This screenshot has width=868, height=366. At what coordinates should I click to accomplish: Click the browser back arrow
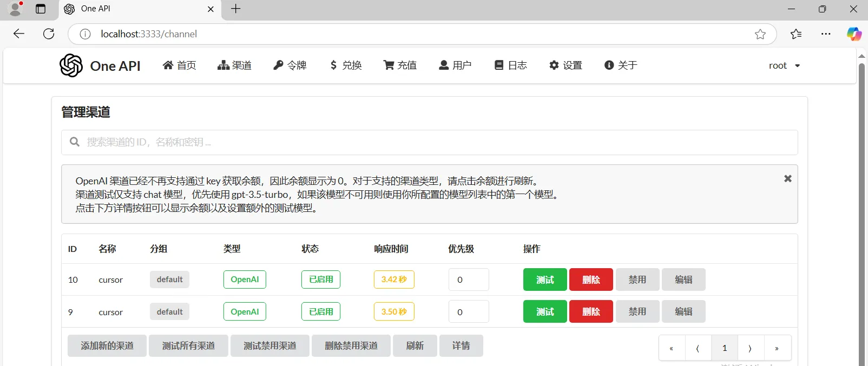pyautogui.click(x=19, y=34)
